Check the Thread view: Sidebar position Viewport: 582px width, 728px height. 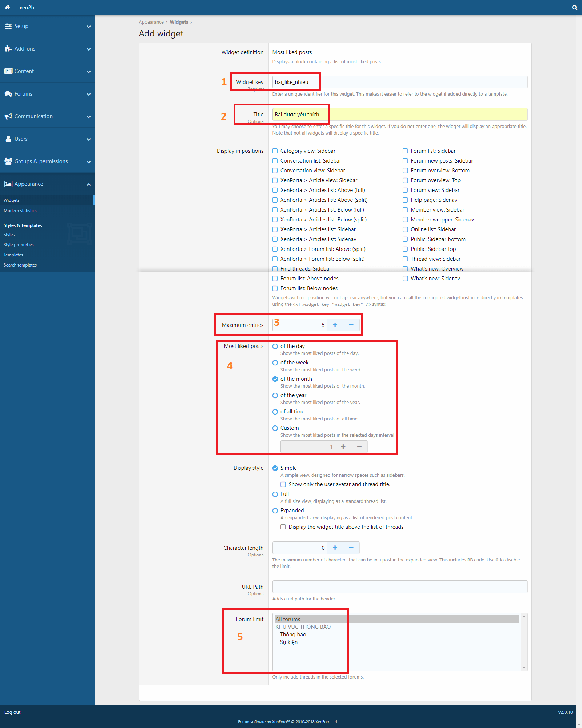(x=405, y=259)
